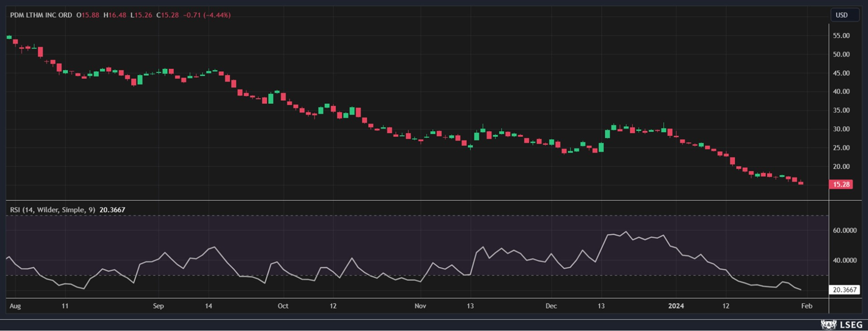
Task: Click the 60.0000 RSI scale label
Action: pyautogui.click(x=845, y=231)
